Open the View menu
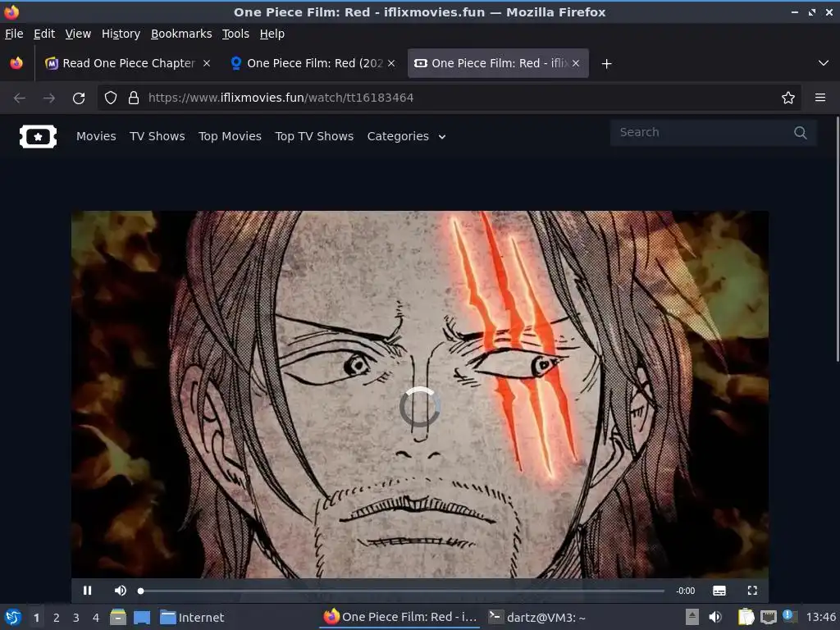The height and width of the screenshot is (630, 840). (x=78, y=34)
